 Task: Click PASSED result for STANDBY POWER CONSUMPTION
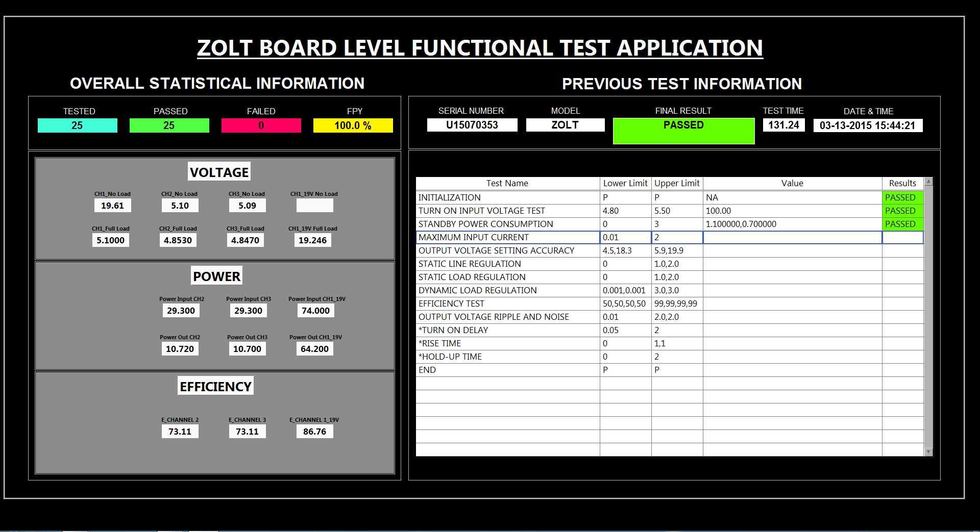pyautogui.click(x=903, y=224)
